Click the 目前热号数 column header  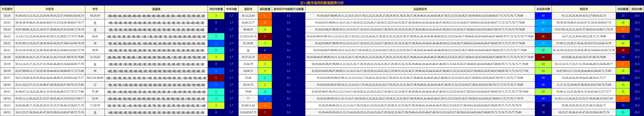(x=543, y=9)
